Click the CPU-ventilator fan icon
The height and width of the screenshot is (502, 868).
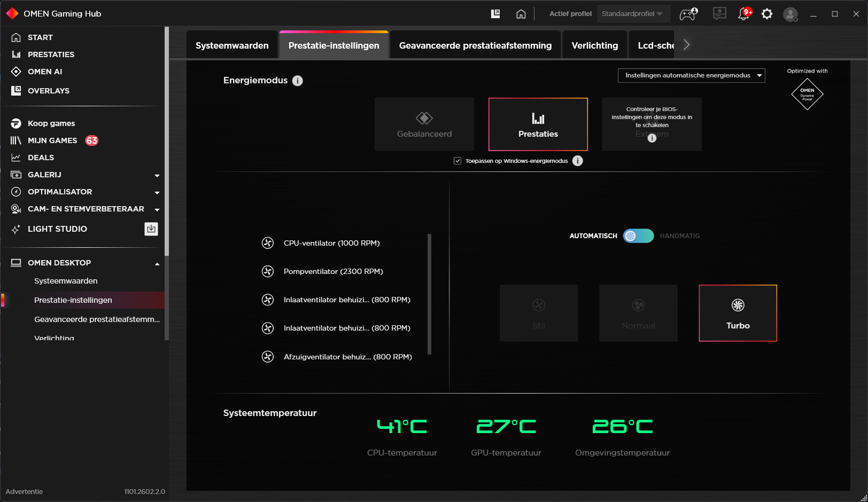coord(268,243)
